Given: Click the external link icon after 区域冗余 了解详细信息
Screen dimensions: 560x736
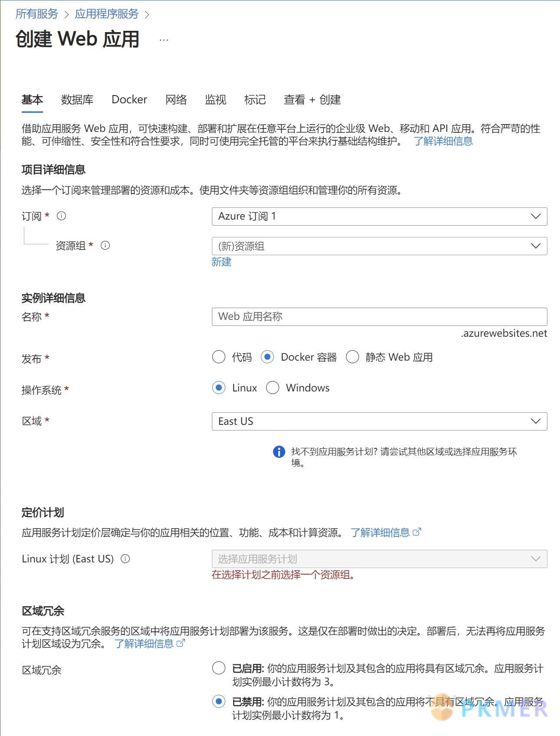Looking at the screenshot, I should pyautogui.click(x=181, y=643).
